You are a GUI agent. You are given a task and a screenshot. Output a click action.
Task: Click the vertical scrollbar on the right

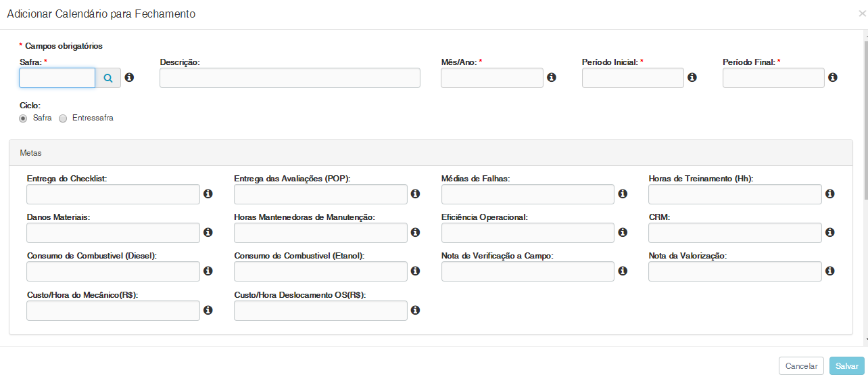coord(865,135)
